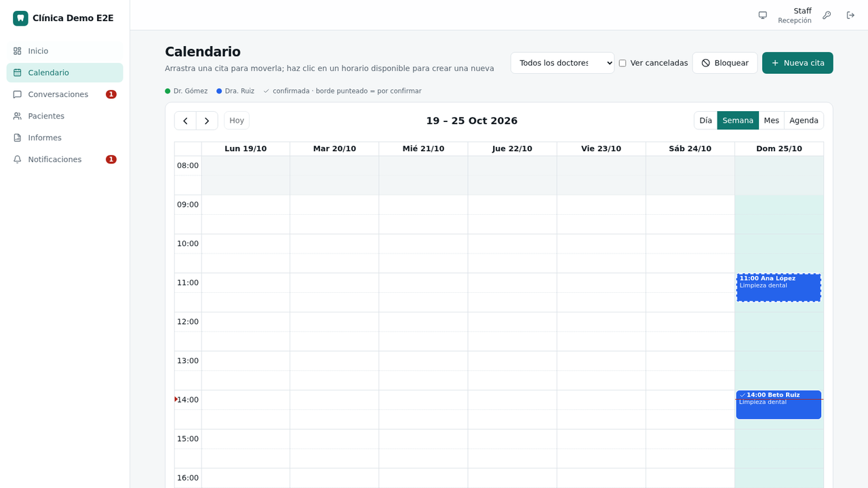
Task: Click the key icon in top bar
Action: click(x=827, y=16)
